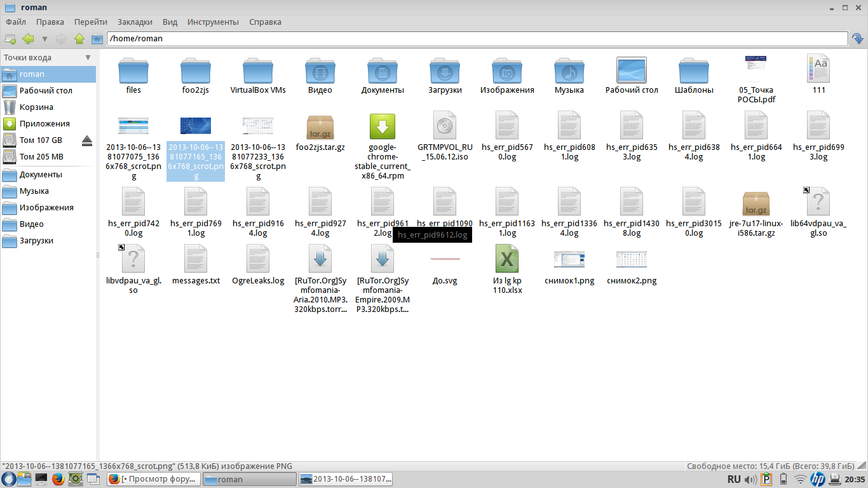The height and width of the screenshot is (488, 868).
Task: Eject the Том 107 GB volume
Action: coord(88,140)
